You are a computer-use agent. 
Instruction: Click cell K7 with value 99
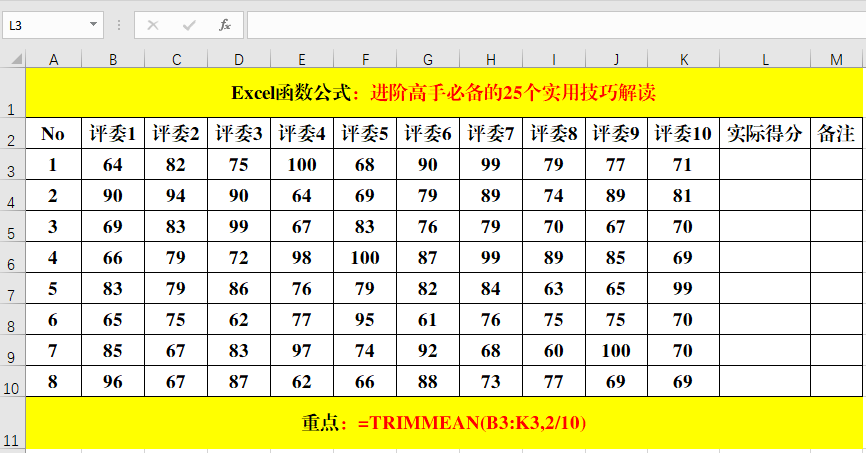tap(683, 288)
